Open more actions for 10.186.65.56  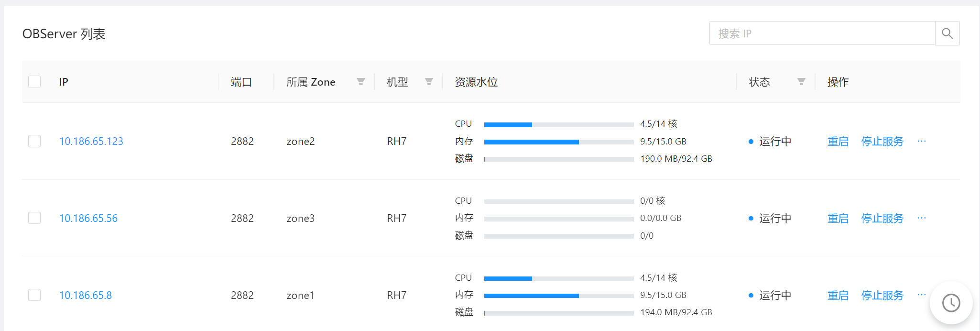922,218
